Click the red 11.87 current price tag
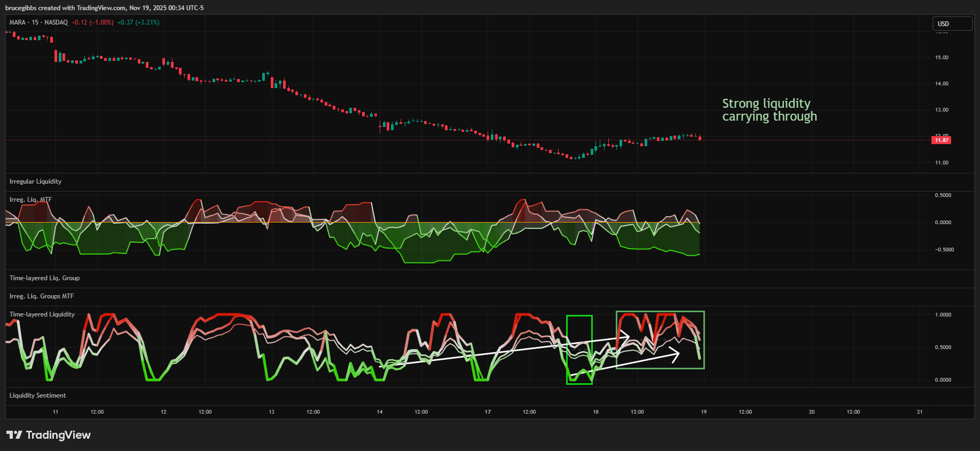The width and height of the screenshot is (980, 451). tap(941, 140)
